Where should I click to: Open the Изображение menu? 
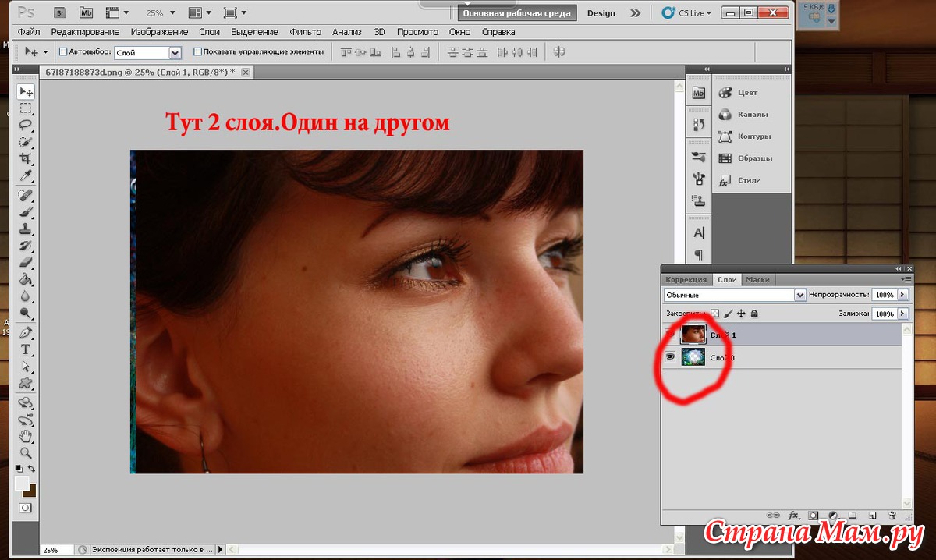click(x=159, y=32)
